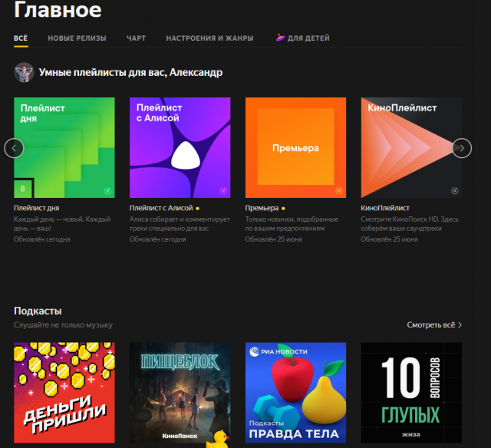Viewport: 491px width, 448px height.
Task: Open the КиноПлейлист title link
Action: [385, 208]
